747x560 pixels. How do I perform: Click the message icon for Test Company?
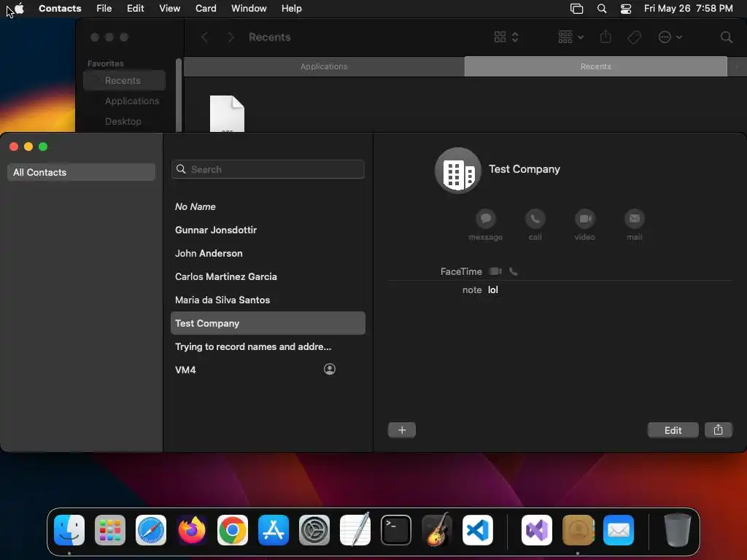click(485, 219)
